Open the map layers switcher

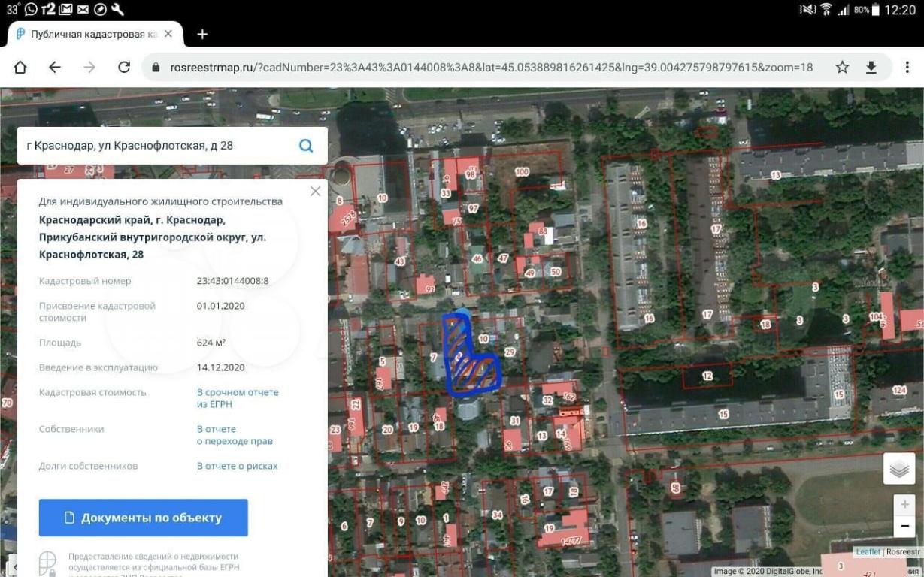(x=899, y=469)
